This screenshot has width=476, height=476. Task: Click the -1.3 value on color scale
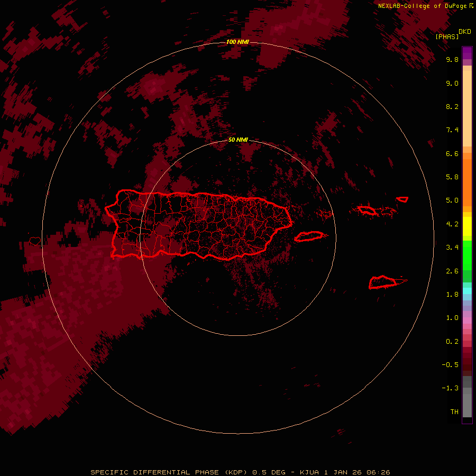pyautogui.click(x=450, y=388)
